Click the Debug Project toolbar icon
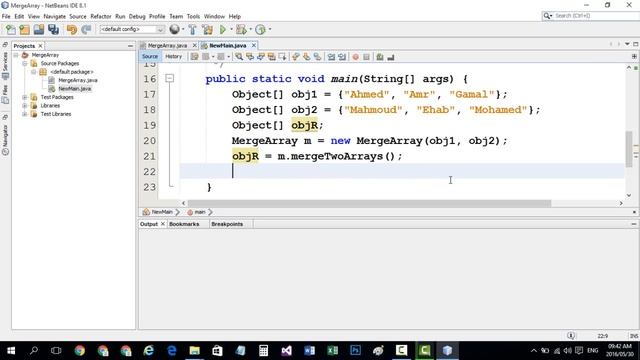640x360 pixels. (x=241, y=29)
